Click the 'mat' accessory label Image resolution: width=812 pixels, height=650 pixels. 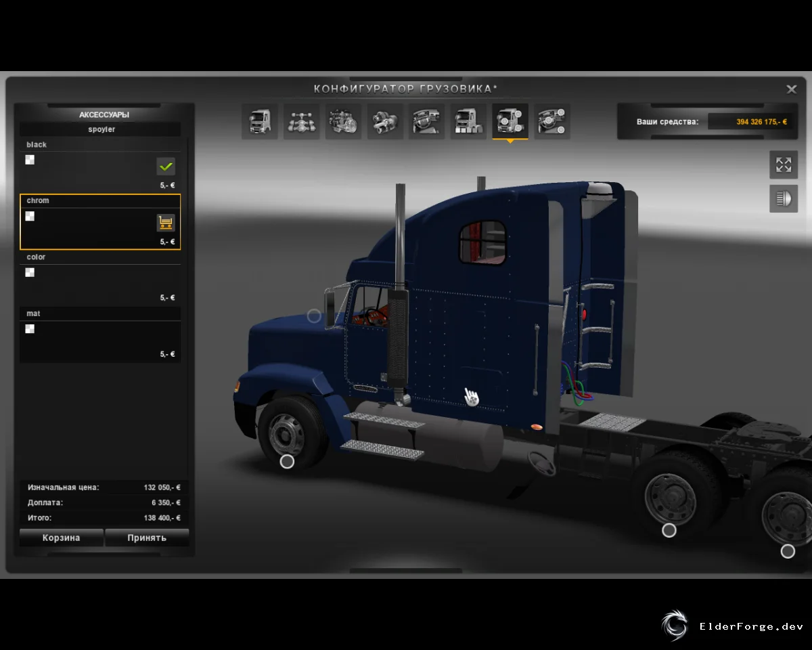pos(33,313)
